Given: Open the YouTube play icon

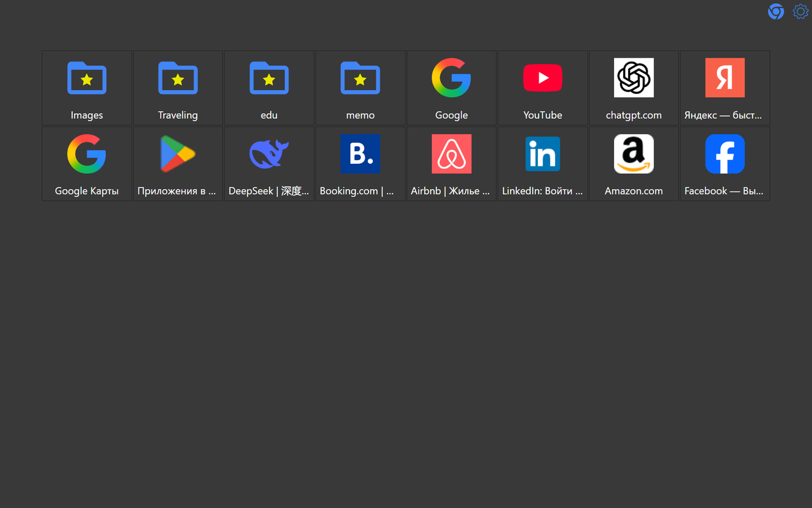Looking at the screenshot, I should pos(542,77).
